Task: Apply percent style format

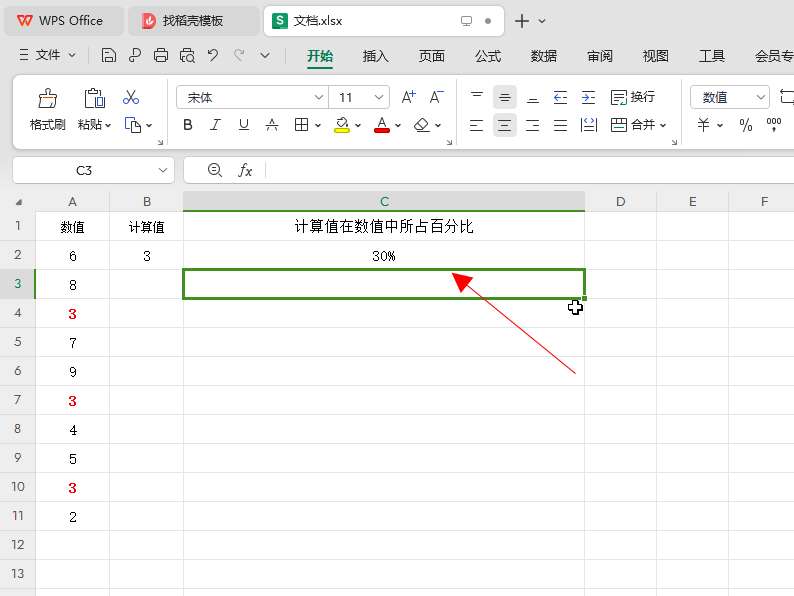Action: (745, 125)
